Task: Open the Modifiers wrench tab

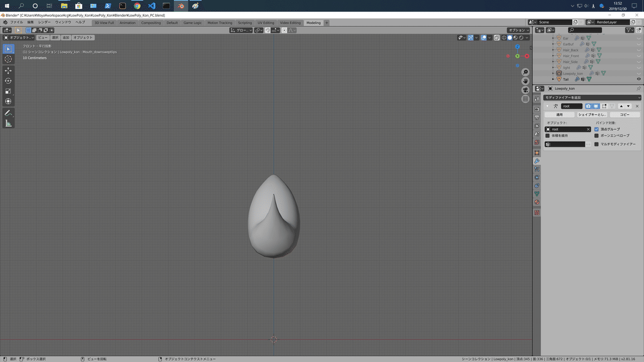Action: (x=537, y=161)
